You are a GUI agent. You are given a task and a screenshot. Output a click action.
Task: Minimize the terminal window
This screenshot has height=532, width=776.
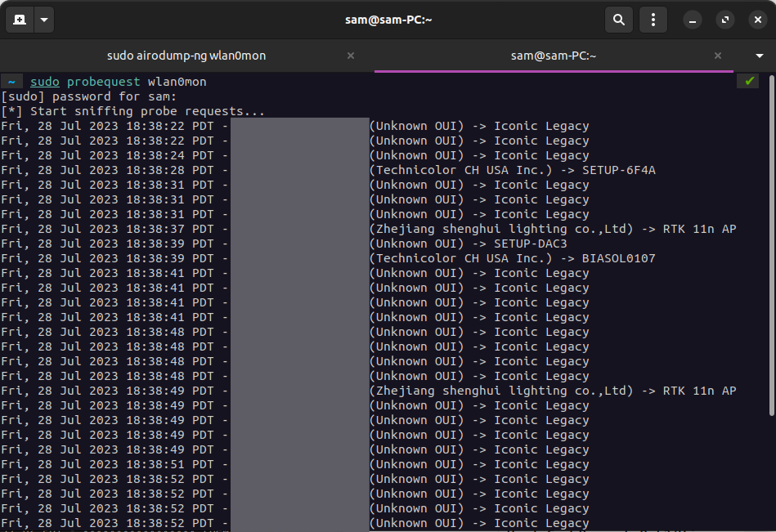point(693,20)
